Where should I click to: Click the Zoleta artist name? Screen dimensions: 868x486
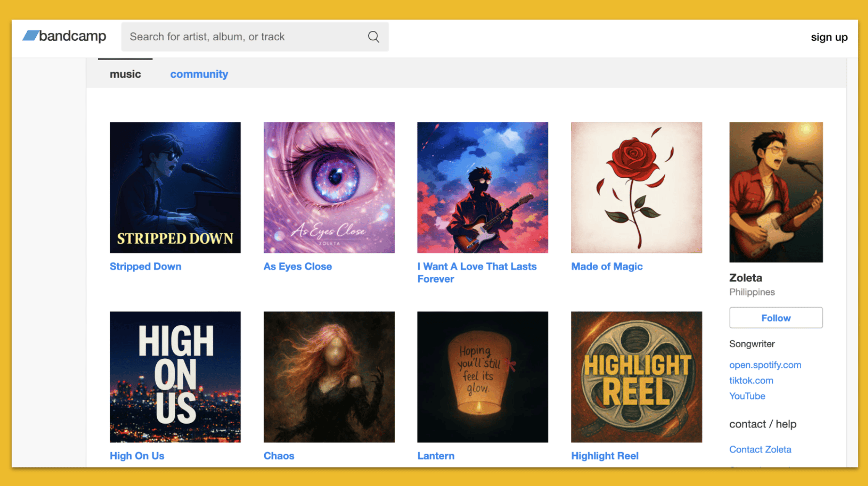click(x=746, y=278)
